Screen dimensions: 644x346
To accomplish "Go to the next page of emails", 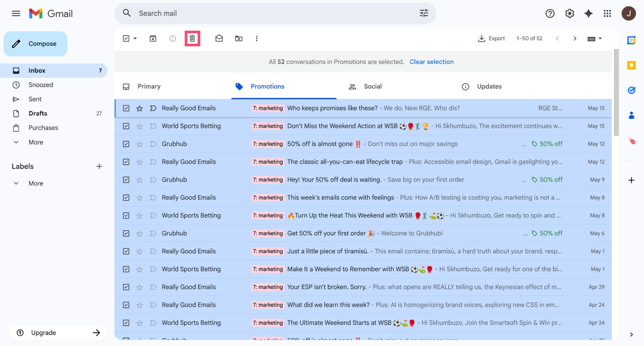I will (x=575, y=38).
